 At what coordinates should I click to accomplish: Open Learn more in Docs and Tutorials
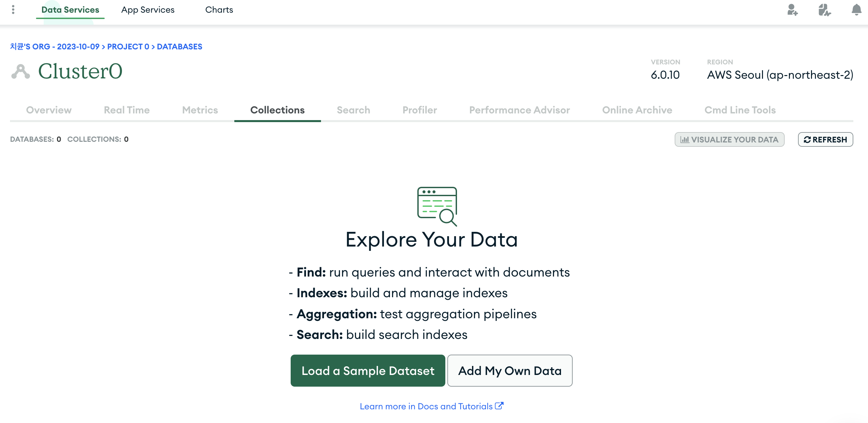point(432,406)
